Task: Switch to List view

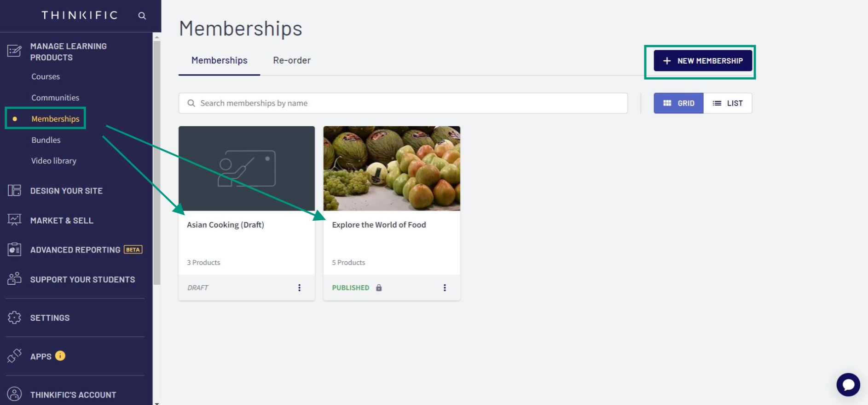Action: (728, 103)
